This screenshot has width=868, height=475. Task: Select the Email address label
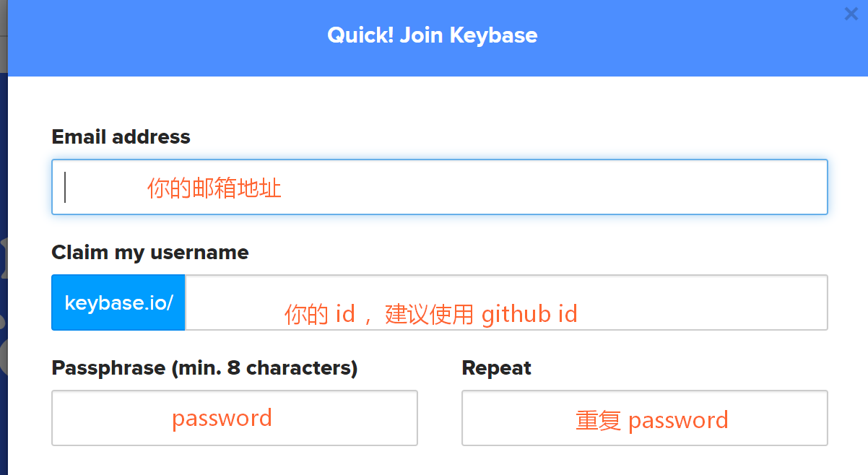click(x=121, y=136)
